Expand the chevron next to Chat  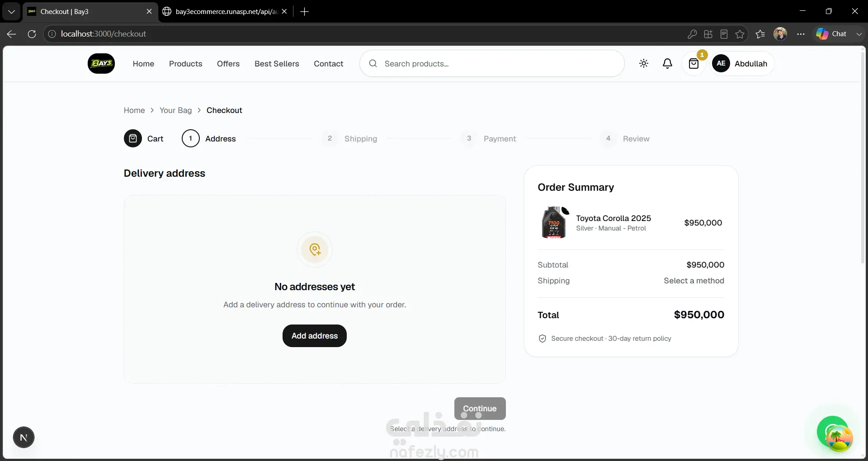[x=859, y=34]
